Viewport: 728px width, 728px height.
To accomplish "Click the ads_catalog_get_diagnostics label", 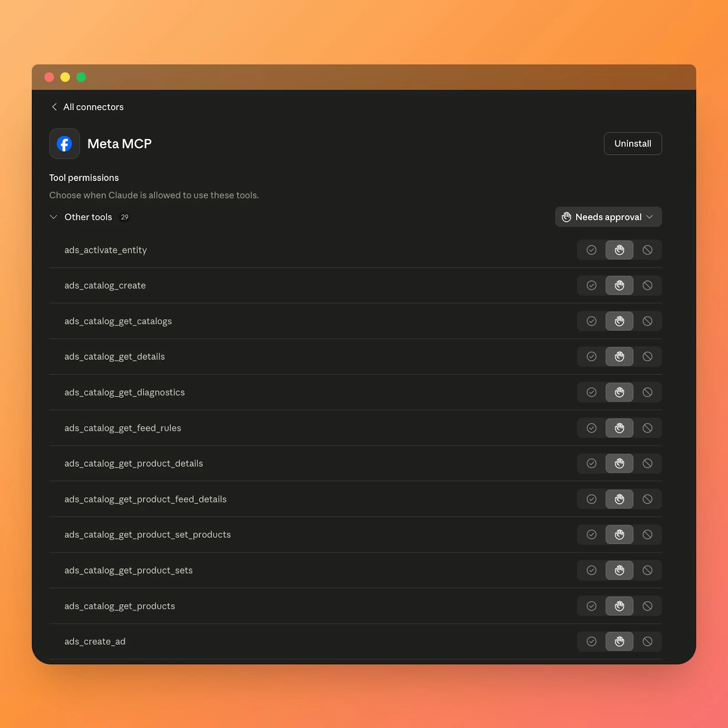I will pos(125,392).
